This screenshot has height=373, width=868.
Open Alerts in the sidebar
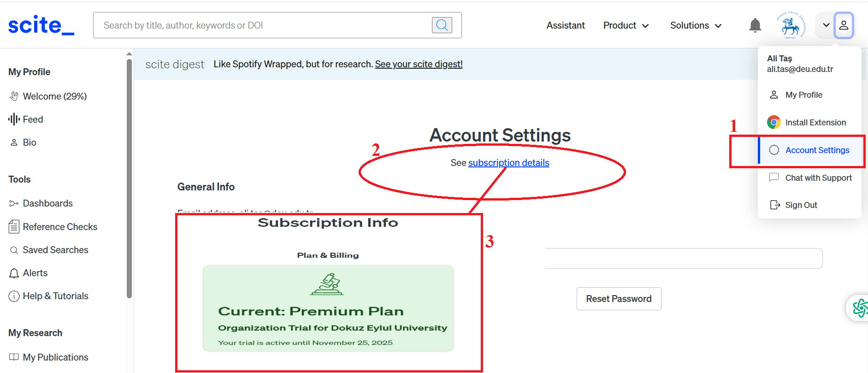pos(35,273)
